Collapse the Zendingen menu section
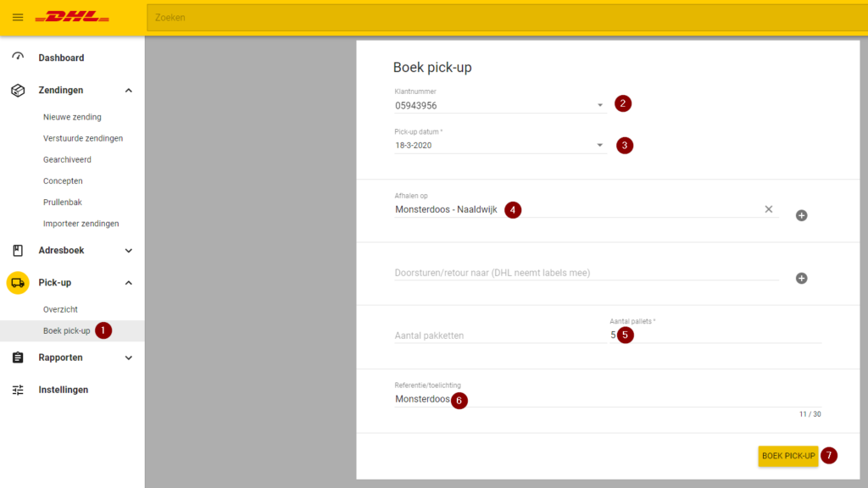Viewport: 868px width, 488px height. pyautogui.click(x=129, y=90)
